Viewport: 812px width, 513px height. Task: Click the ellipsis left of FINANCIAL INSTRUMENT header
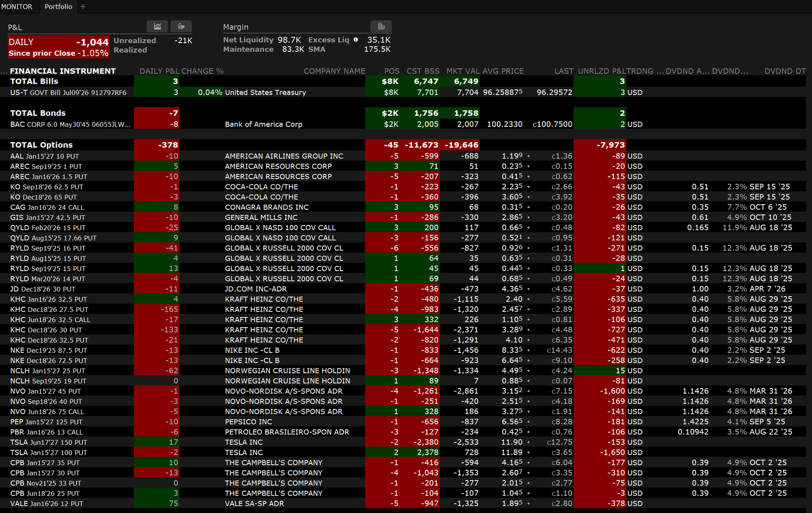click(4, 72)
